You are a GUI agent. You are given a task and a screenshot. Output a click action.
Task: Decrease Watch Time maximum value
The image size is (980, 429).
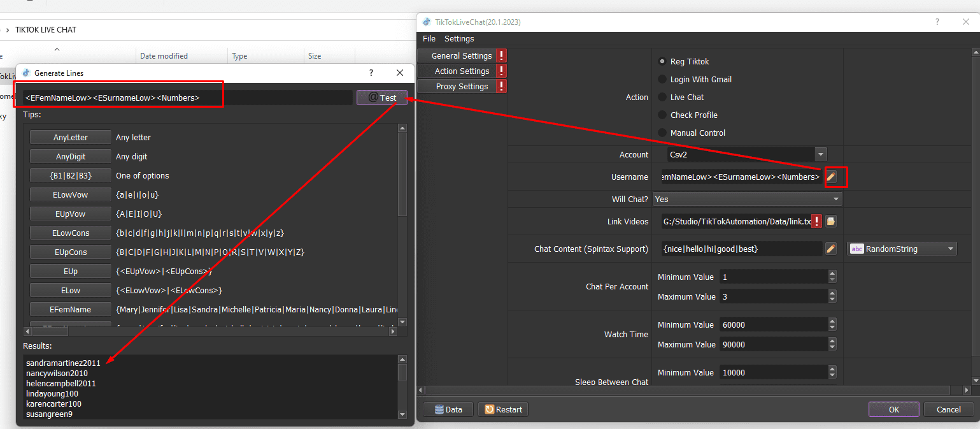pos(832,348)
